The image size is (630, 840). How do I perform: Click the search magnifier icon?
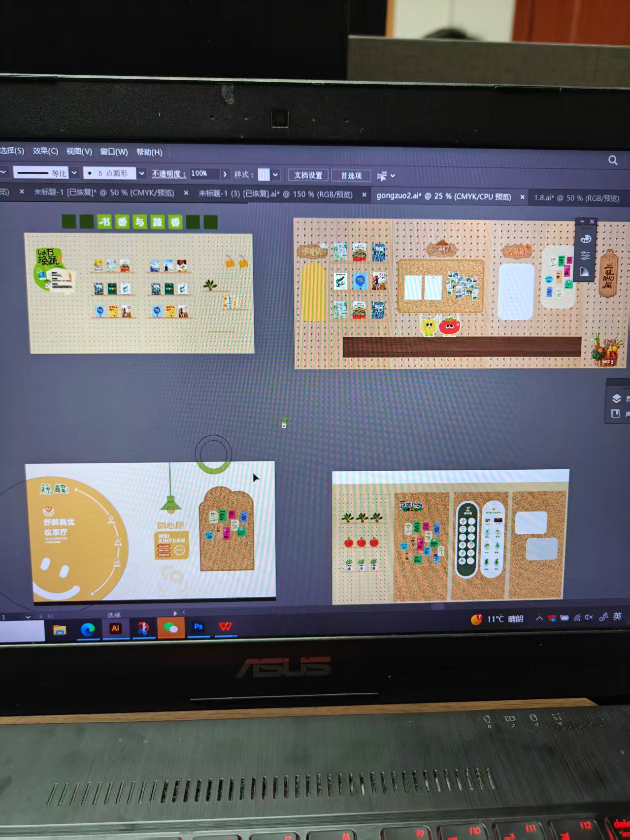pos(613,160)
